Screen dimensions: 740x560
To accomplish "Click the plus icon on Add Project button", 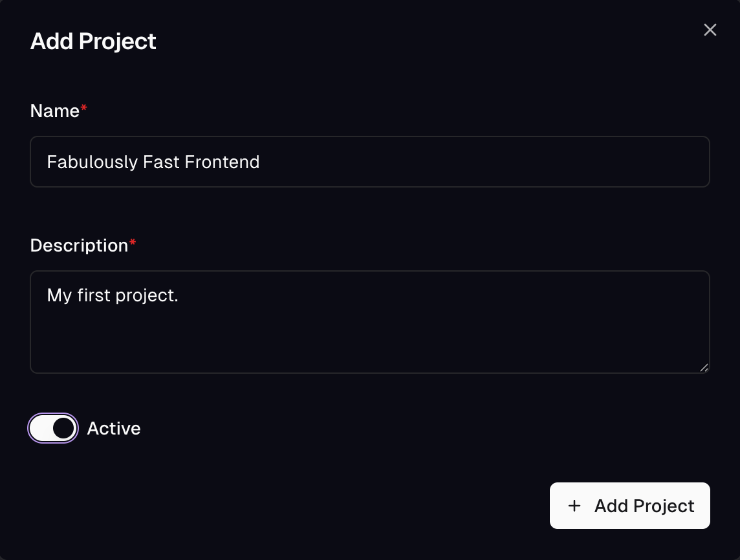I will pyautogui.click(x=574, y=506).
